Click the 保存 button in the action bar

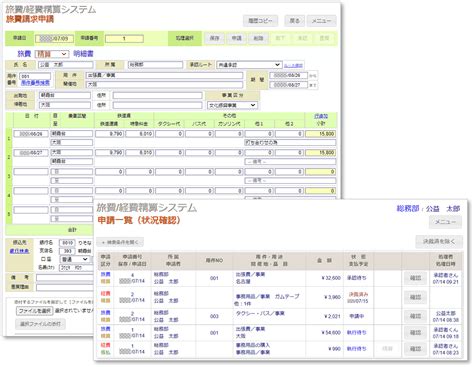pyautogui.click(x=214, y=38)
